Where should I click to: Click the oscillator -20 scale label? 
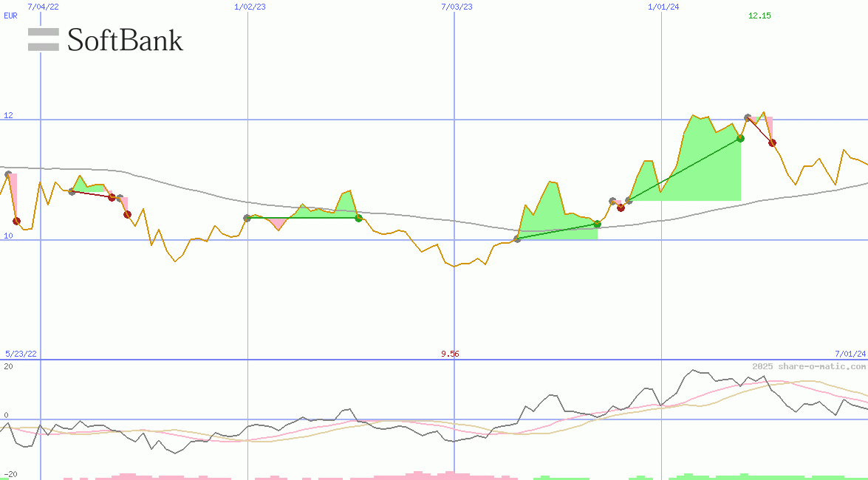click(10, 475)
